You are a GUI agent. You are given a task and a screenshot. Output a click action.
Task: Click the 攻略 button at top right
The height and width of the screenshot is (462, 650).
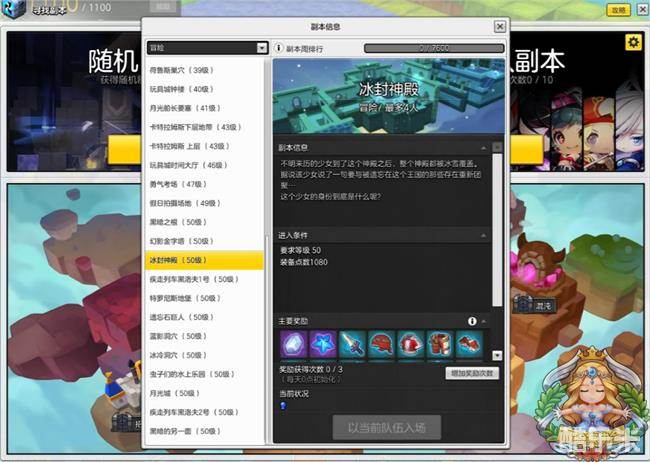(x=620, y=10)
